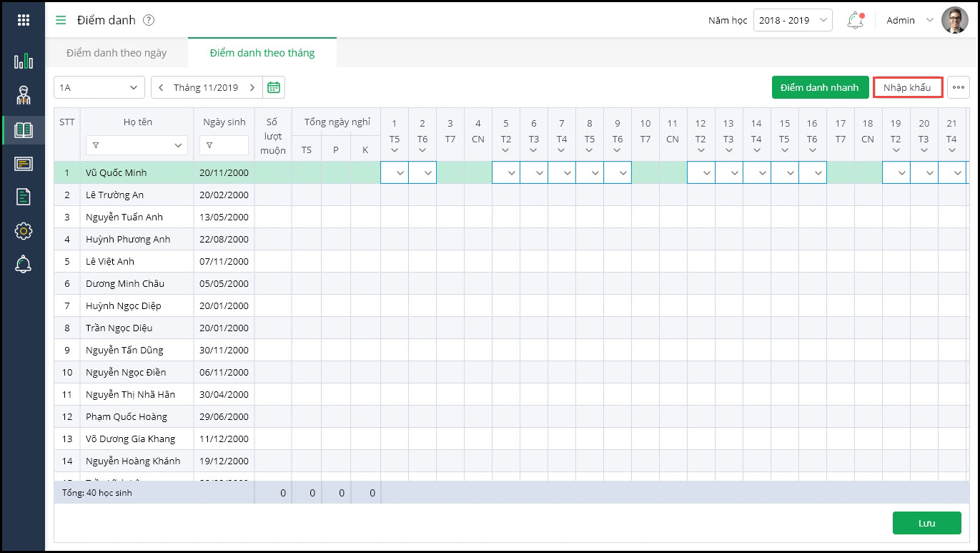Click the admin avatar picture
Image resolution: width=980 pixels, height=553 pixels.
coord(954,20)
